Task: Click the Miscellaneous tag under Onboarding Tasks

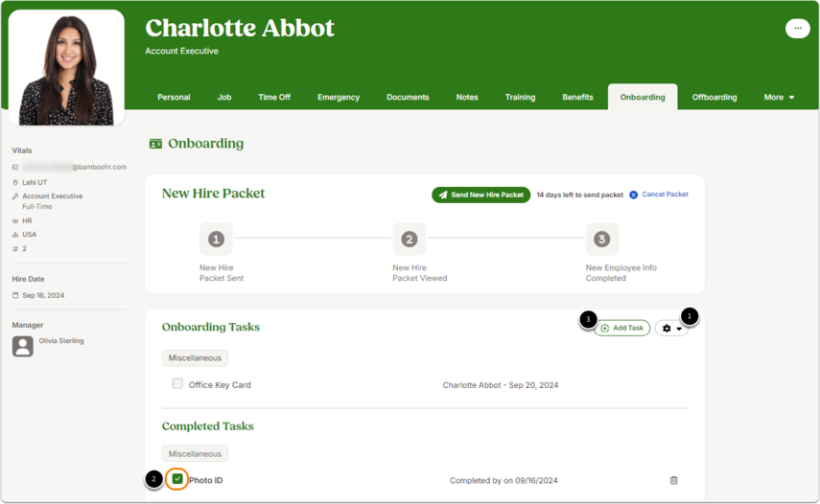Action: (x=195, y=357)
